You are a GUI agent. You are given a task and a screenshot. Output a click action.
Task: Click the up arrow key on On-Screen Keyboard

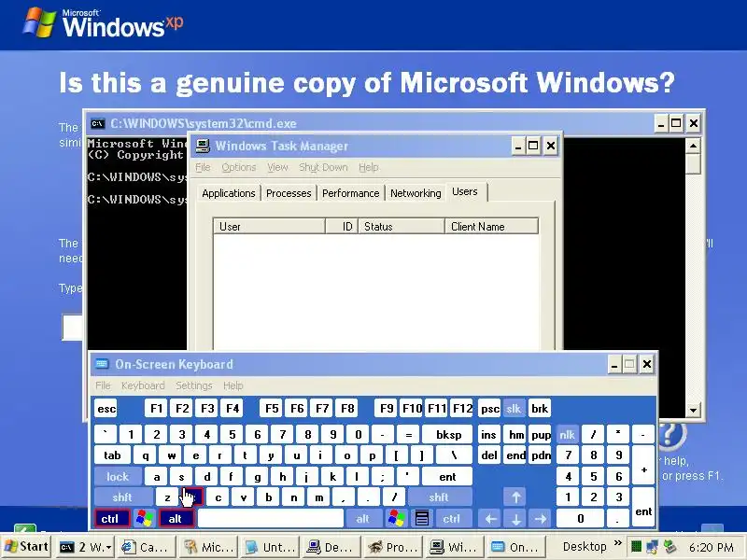pyautogui.click(x=516, y=497)
